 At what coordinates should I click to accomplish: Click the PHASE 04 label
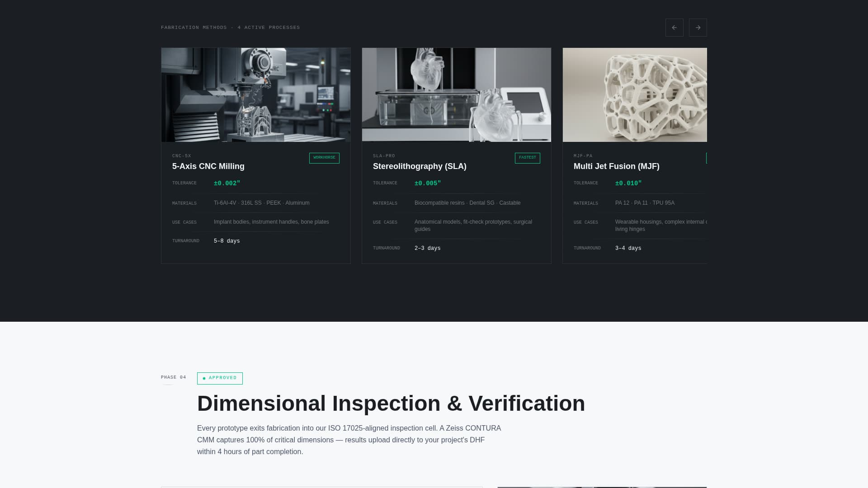click(173, 377)
